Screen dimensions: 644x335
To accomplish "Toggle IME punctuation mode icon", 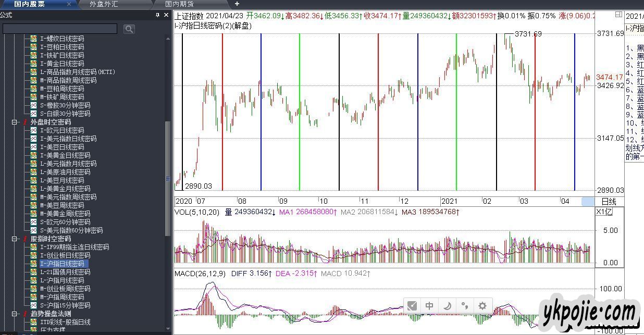I will [465, 306].
